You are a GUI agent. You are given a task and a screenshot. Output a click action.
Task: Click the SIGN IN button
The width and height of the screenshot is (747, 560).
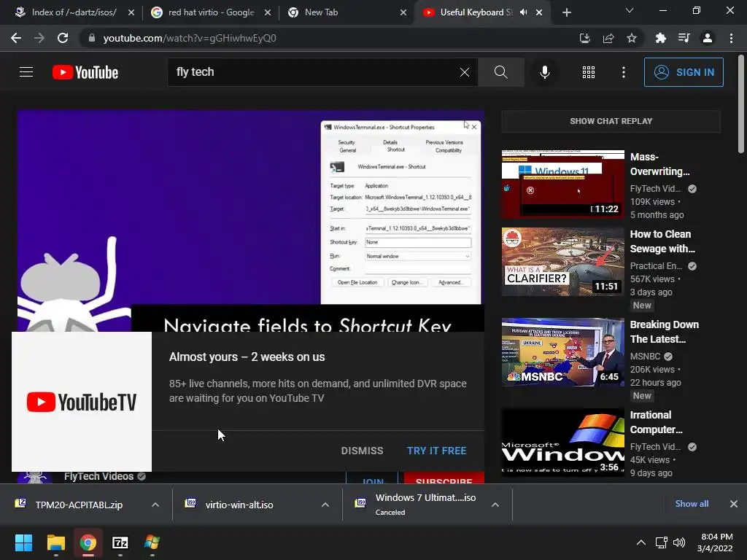pyautogui.click(x=684, y=72)
